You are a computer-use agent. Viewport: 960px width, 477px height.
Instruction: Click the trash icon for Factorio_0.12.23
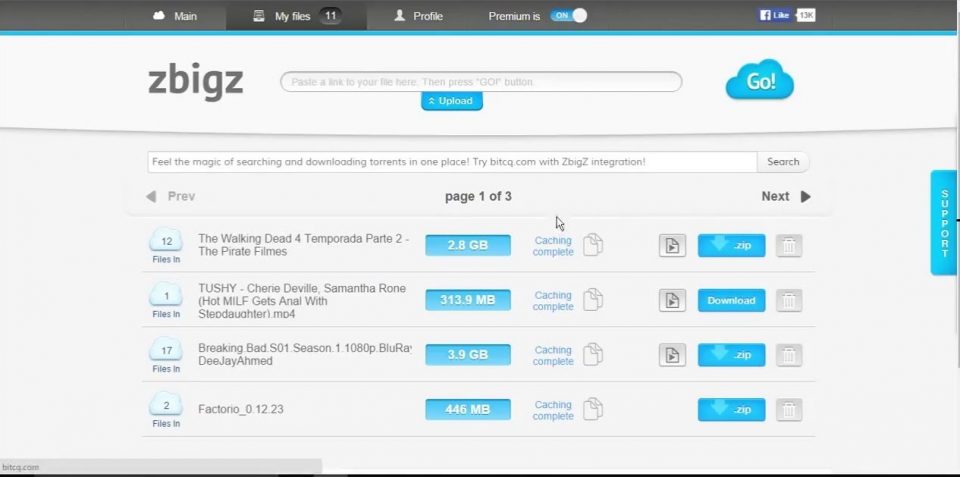point(789,410)
